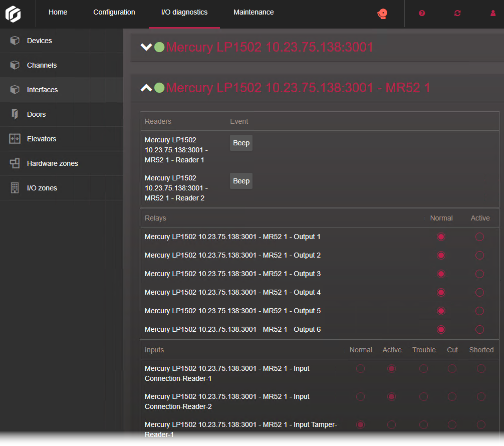
Task: Set Connection-Reader-1 input to Trouble
Action: (423, 369)
